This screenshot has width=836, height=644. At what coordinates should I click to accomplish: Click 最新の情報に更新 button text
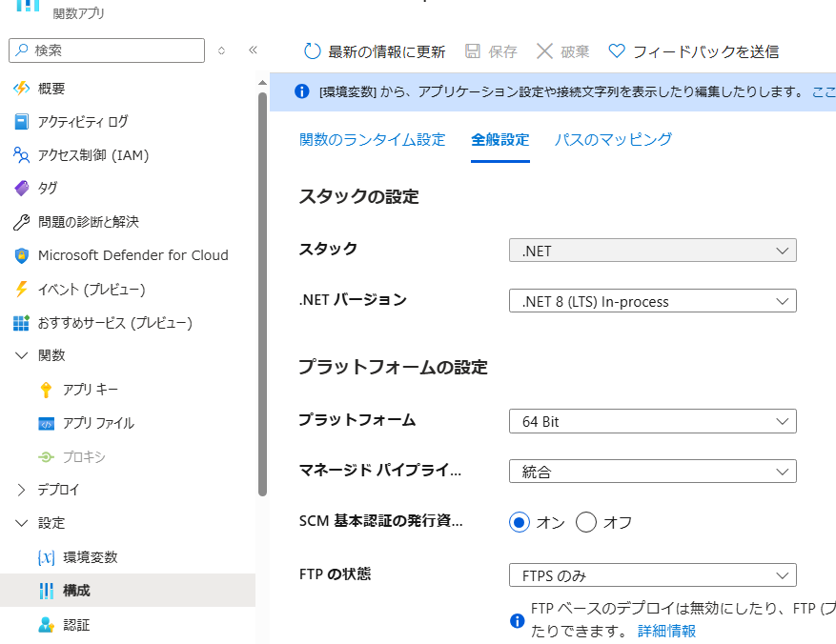point(387,51)
